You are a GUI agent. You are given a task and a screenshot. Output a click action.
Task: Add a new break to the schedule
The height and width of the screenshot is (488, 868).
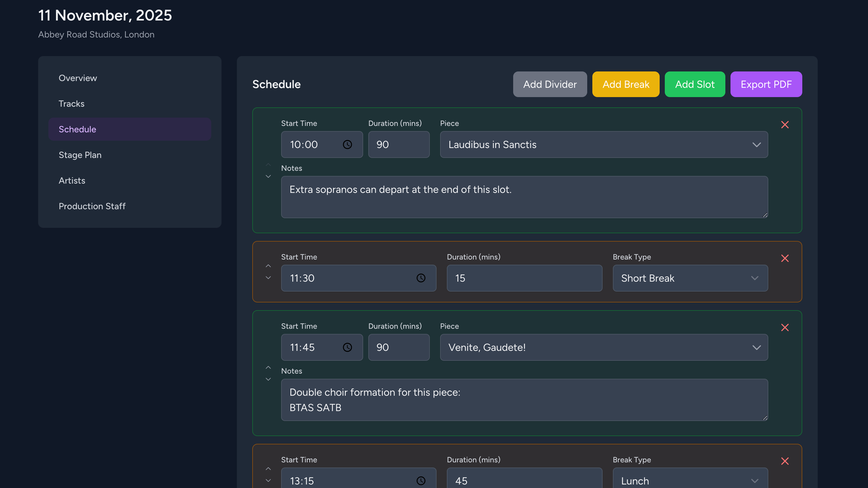626,84
